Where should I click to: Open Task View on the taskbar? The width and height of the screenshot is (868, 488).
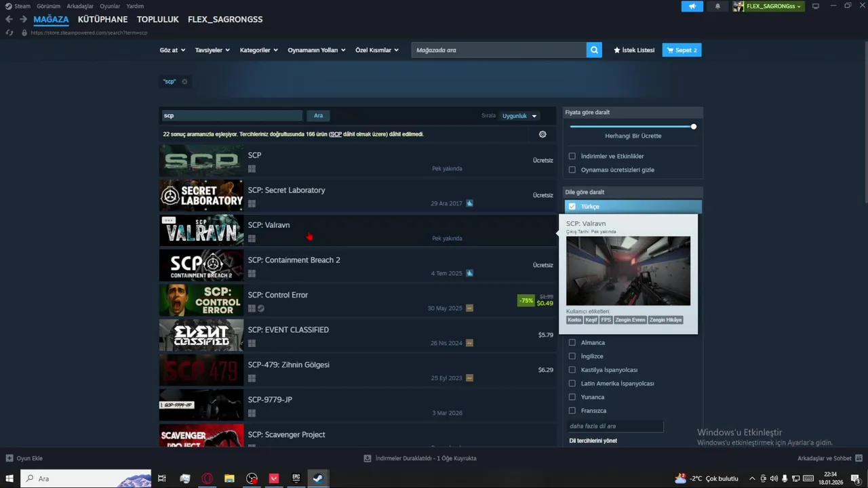(x=161, y=479)
